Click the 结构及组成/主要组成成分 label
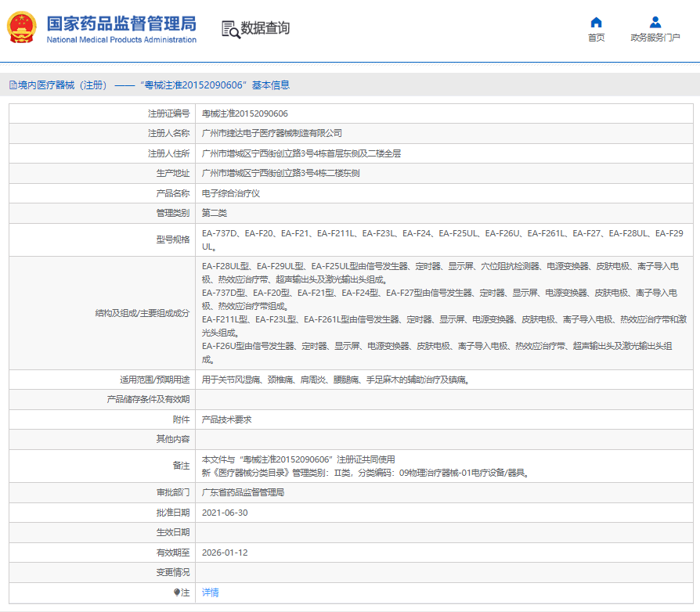Viewport: 700px width, 612px height. pos(143,313)
